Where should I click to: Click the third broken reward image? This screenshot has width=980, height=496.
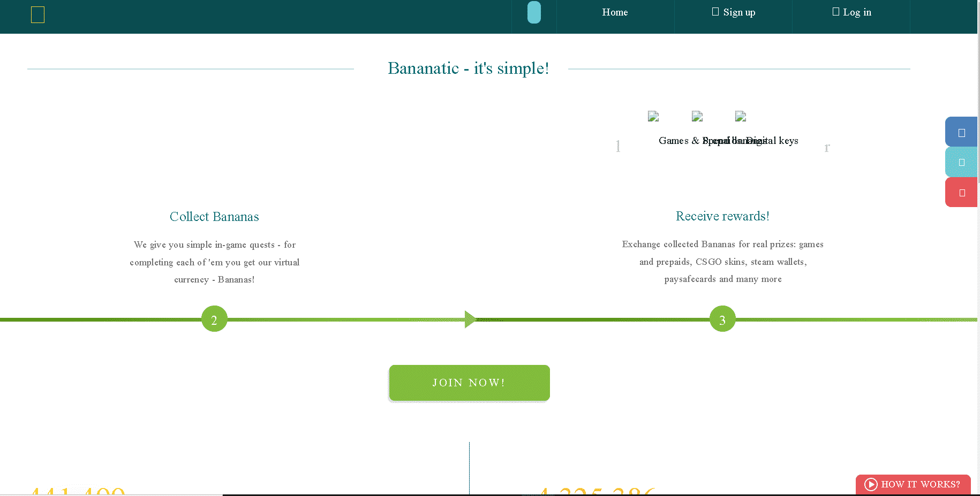tap(741, 116)
